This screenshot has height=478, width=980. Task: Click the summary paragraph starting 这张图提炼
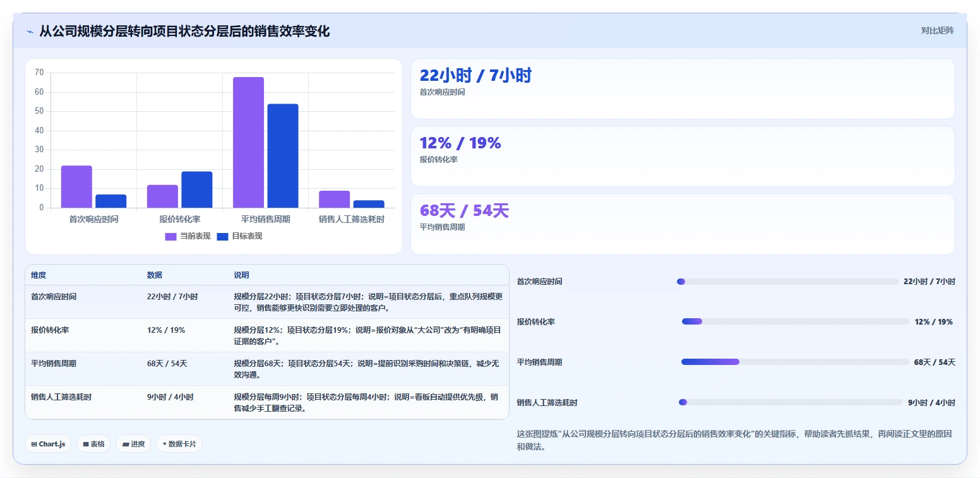click(734, 440)
